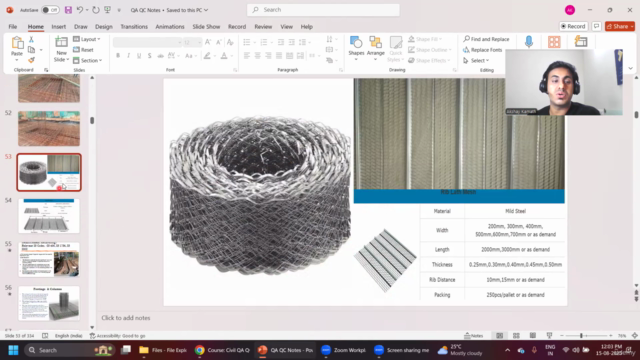Viewport: 640px width, 360px height.
Task: Insert a New Slide
Action: [61, 49]
